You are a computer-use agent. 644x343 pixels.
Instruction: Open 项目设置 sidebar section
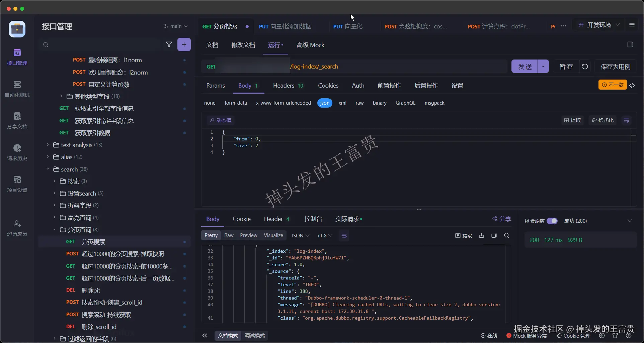17,184
